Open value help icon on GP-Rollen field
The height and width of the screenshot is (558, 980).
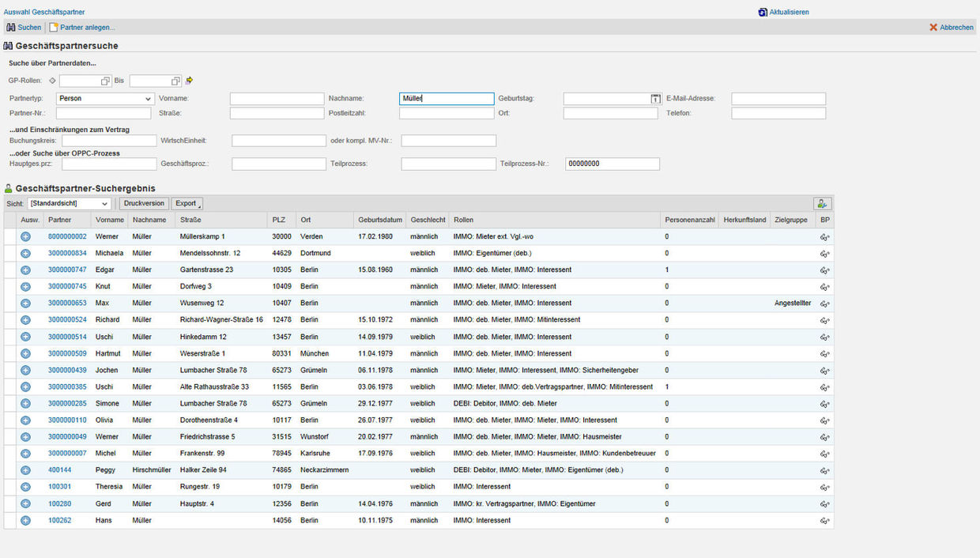pos(105,80)
